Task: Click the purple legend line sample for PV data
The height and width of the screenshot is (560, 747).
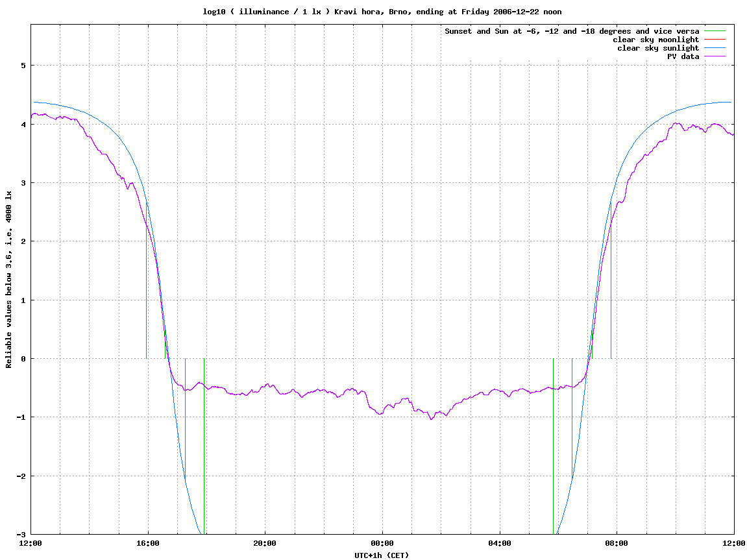Action: pyautogui.click(x=715, y=56)
